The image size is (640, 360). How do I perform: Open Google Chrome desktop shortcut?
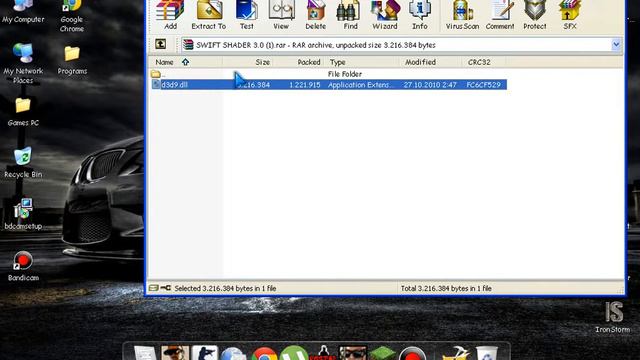72,16
